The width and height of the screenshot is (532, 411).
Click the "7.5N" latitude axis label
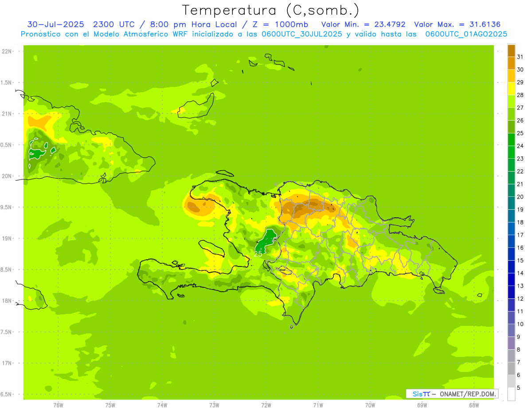pos(7,332)
